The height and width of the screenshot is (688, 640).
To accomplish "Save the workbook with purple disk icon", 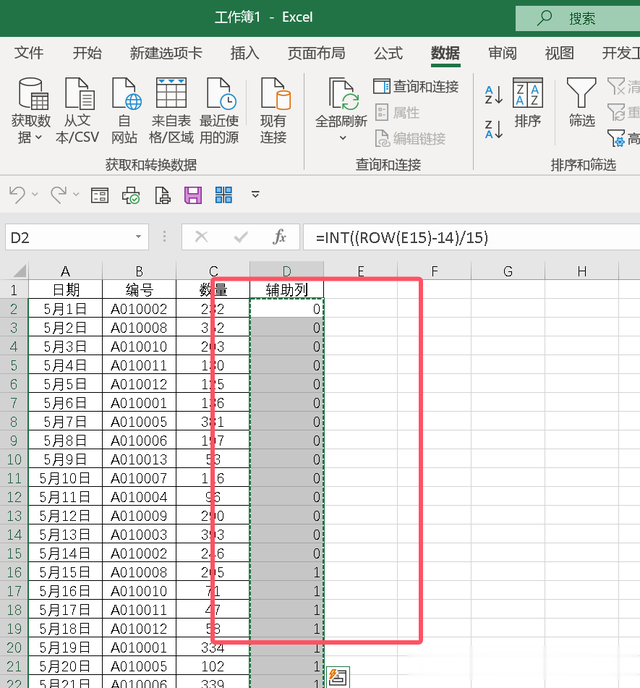I will click(x=193, y=195).
